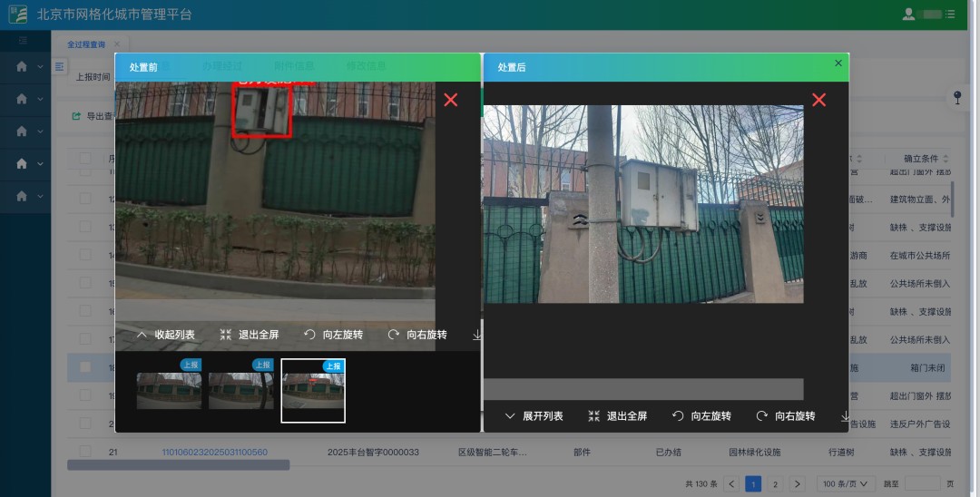
Task: Expand the thumbnail list with 展开列表
Action: pos(534,416)
